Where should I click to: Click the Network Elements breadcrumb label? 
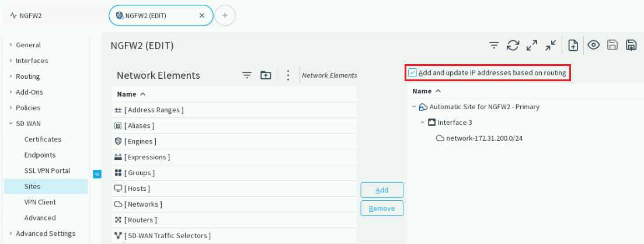(329, 75)
